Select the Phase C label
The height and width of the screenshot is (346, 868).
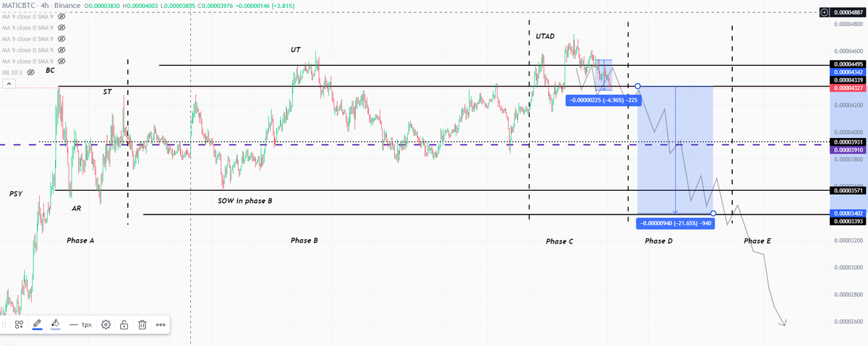pos(559,241)
